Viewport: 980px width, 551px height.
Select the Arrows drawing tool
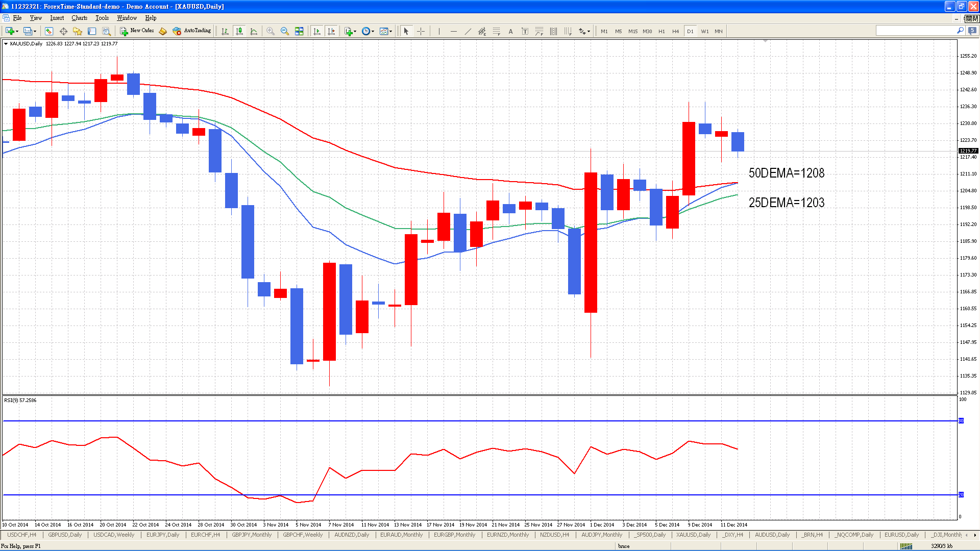click(582, 31)
